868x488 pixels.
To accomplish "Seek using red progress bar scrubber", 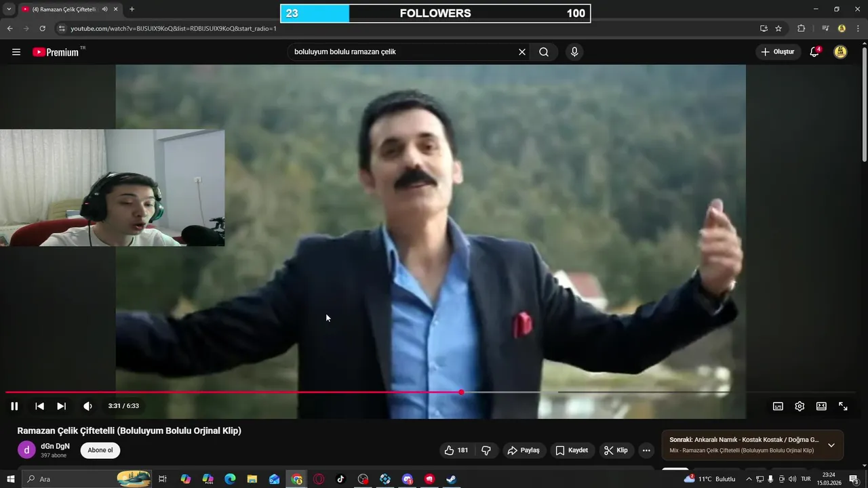I will (x=461, y=392).
